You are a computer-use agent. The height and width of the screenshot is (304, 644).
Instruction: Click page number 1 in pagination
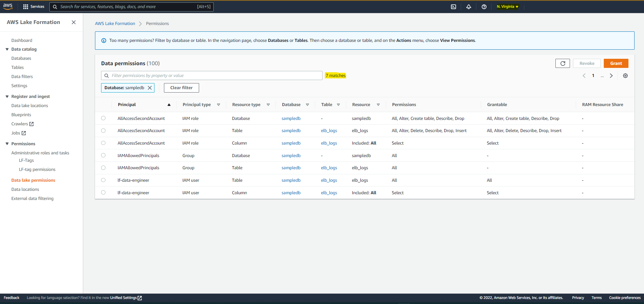coord(593,76)
